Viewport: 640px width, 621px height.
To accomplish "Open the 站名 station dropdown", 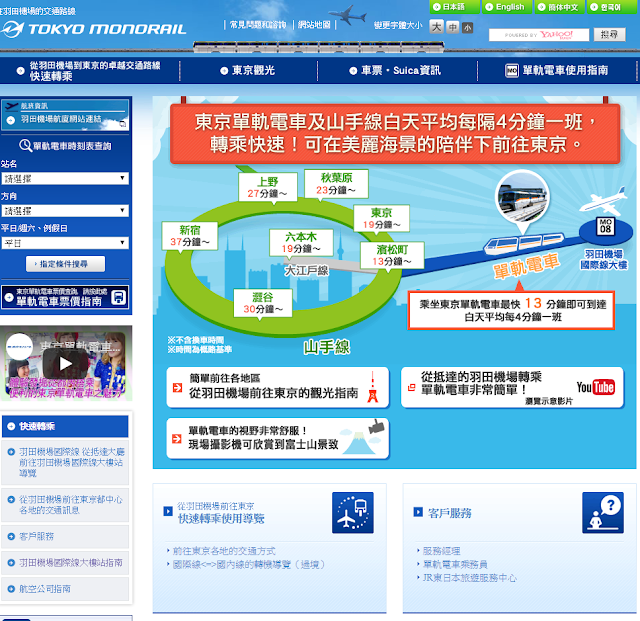I will click(x=65, y=178).
